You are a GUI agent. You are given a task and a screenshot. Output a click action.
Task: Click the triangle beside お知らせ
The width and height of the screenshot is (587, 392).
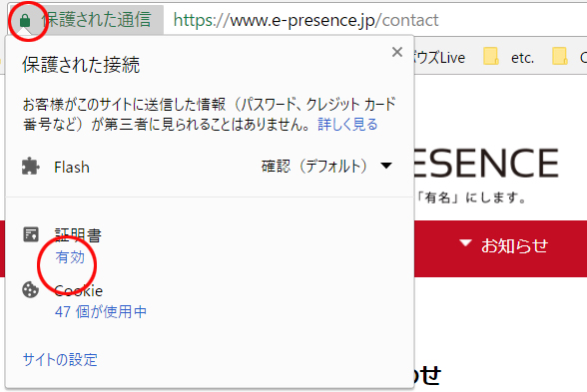coord(465,243)
